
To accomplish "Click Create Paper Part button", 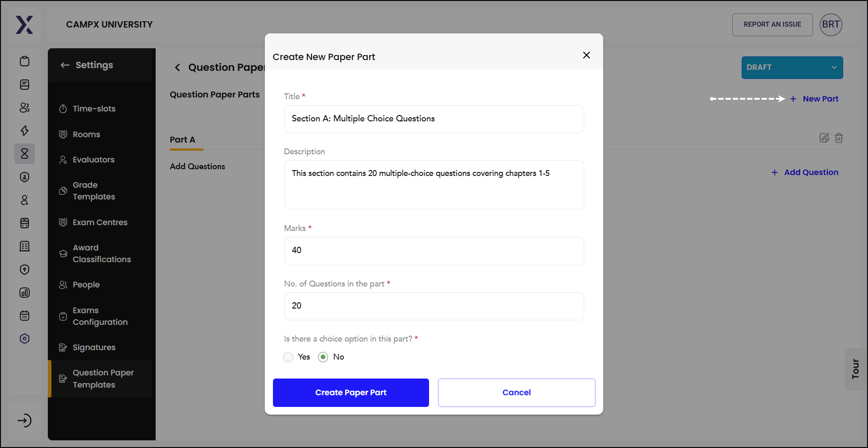I will tap(351, 393).
